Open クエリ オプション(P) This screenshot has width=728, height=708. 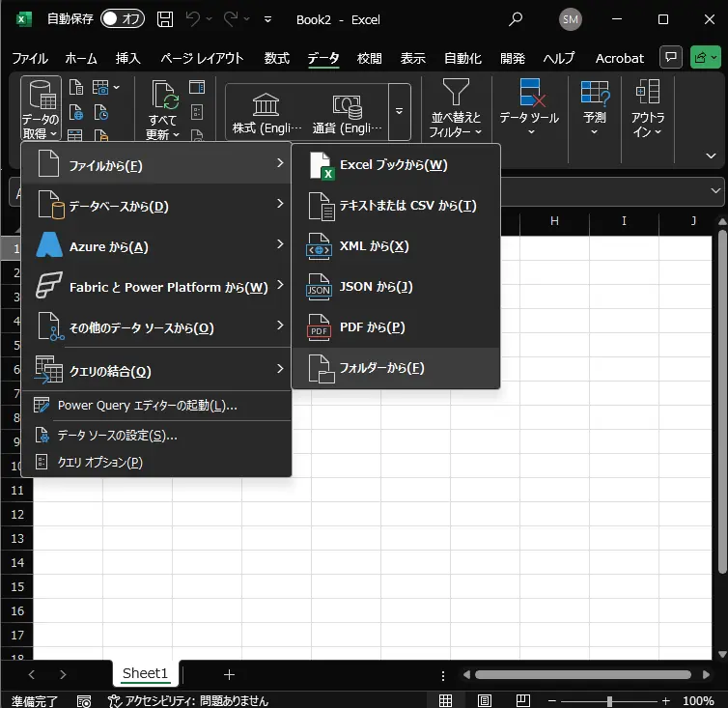(x=156, y=463)
